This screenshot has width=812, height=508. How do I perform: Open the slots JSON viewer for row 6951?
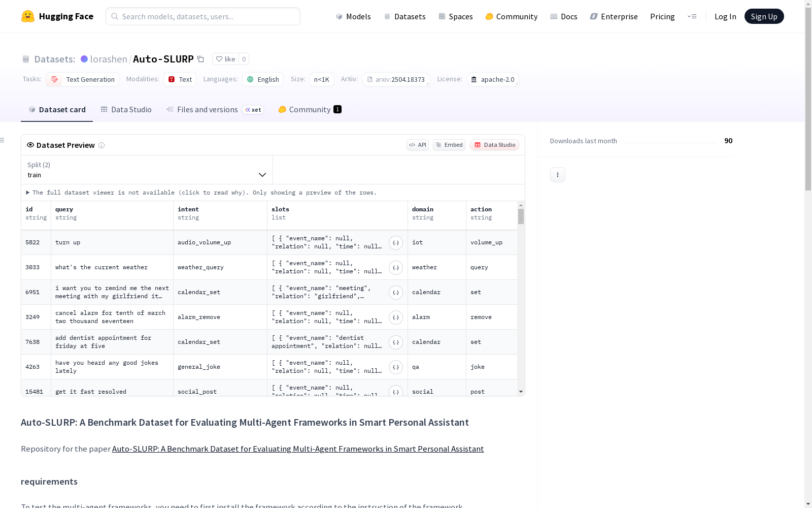pyautogui.click(x=396, y=293)
